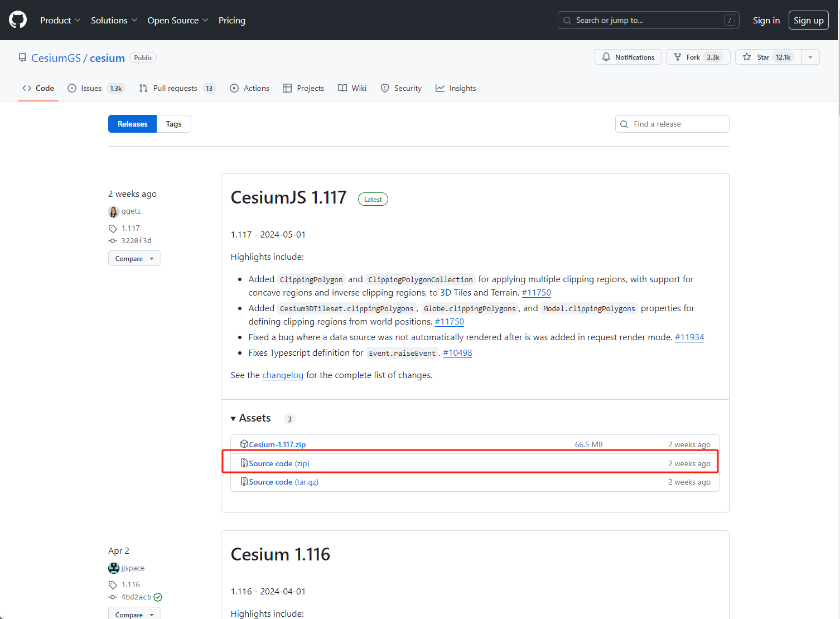Screen dimensions: 840x619
Task: Click the Source code (tar.gz) file icon
Action: (x=244, y=481)
